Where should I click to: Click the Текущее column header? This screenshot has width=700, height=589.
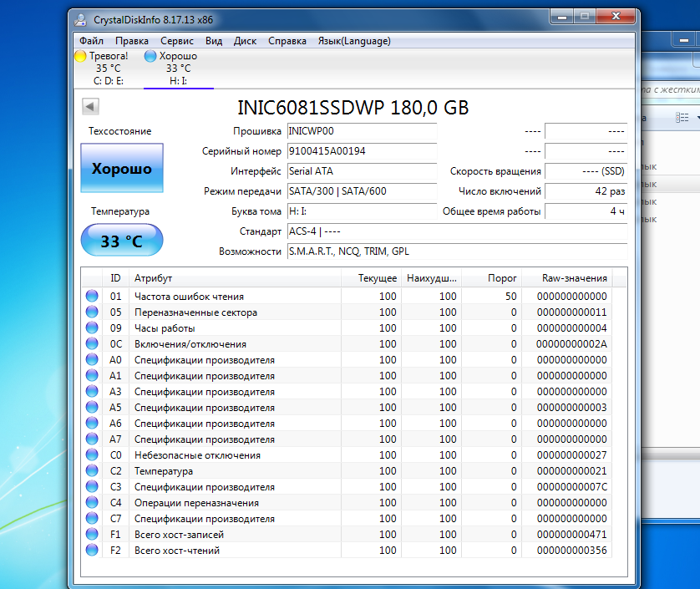point(372,278)
